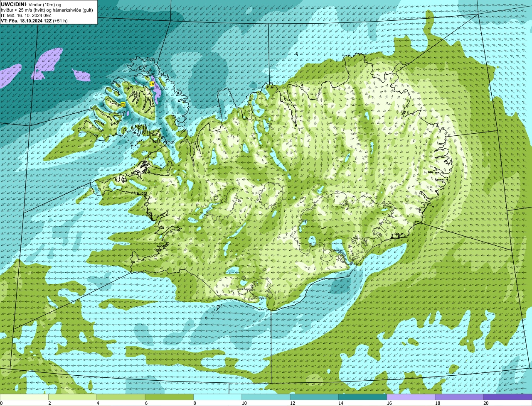Image resolution: width=532 pixels, height=406 pixels.
Task: Click the legend value "20"
Action: tap(486, 403)
